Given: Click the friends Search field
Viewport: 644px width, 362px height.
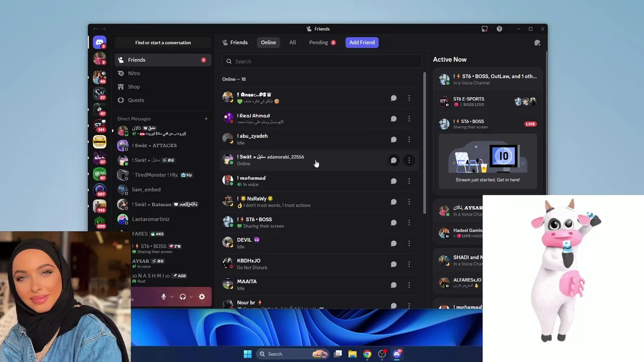Looking at the screenshot, I should (x=322, y=61).
